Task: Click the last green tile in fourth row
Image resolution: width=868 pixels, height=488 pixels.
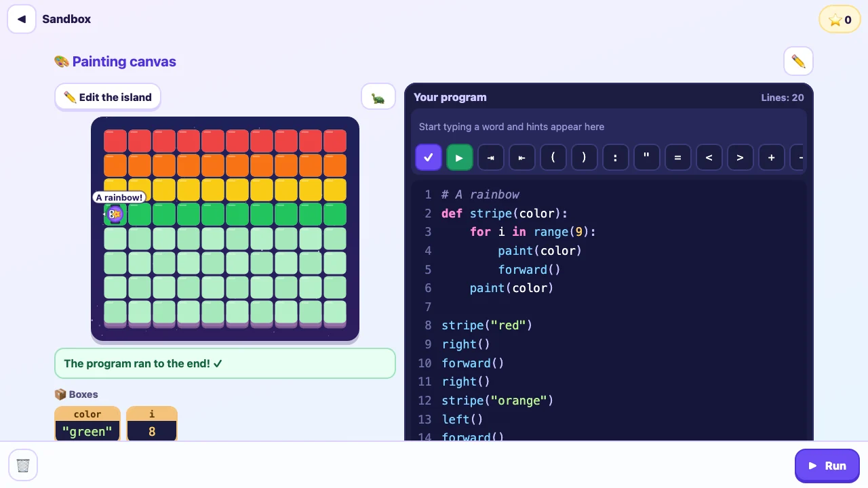Action: 335,214
